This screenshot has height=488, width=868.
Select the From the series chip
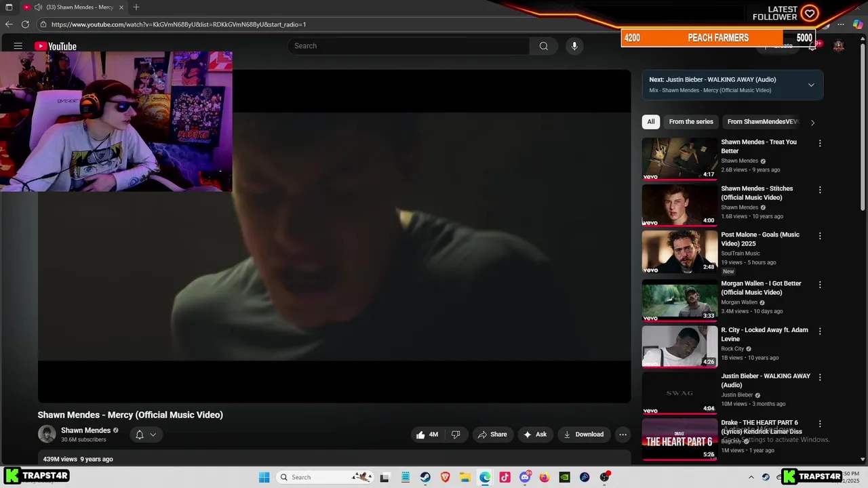pyautogui.click(x=691, y=122)
